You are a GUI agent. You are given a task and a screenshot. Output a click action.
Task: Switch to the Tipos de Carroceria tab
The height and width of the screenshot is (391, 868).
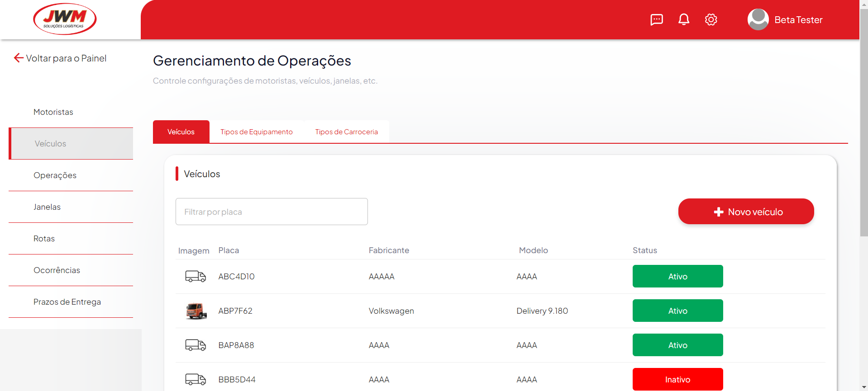pos(346,132)
